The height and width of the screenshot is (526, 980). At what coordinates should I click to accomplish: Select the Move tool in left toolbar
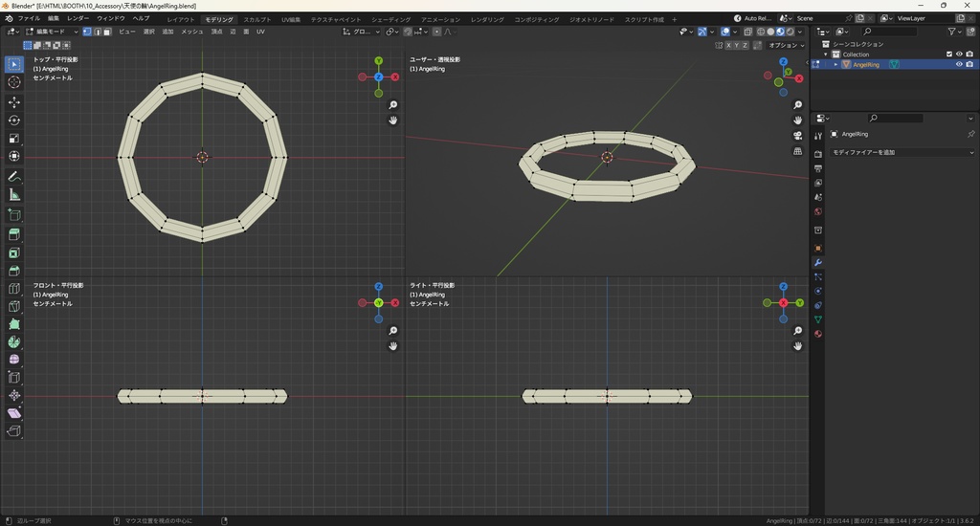(x=14, y=101)
